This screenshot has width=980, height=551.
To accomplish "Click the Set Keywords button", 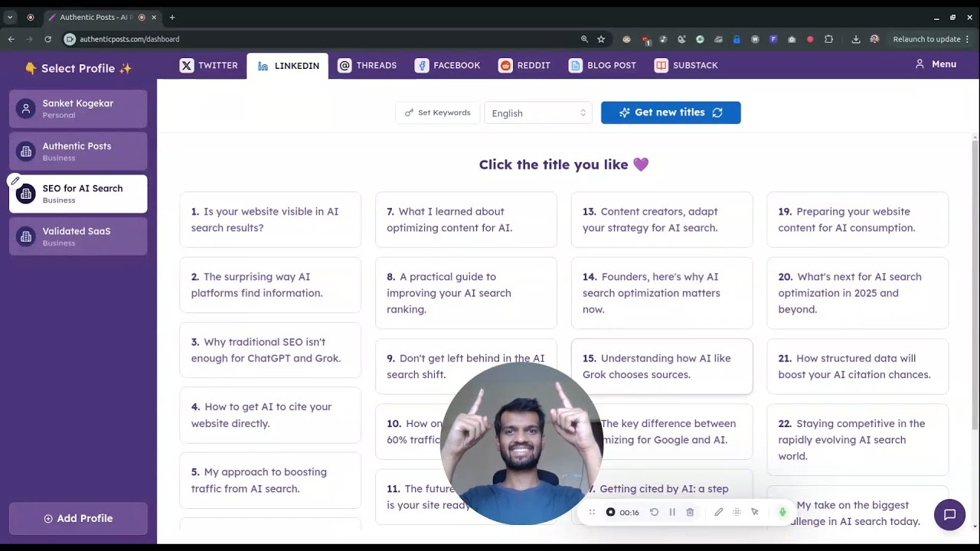I will click(x=438, y=112).
